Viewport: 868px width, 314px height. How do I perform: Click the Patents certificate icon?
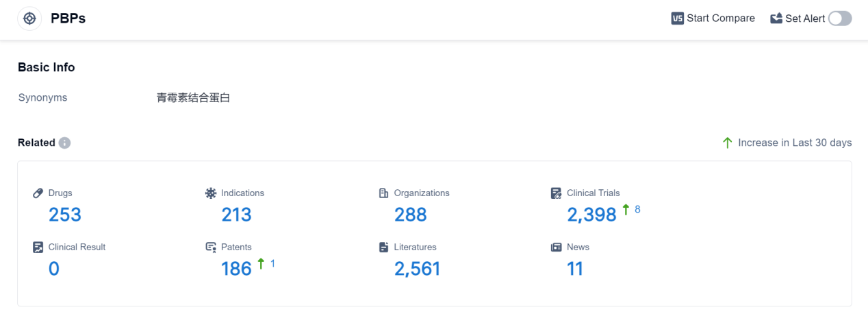(x=211, y=247)
